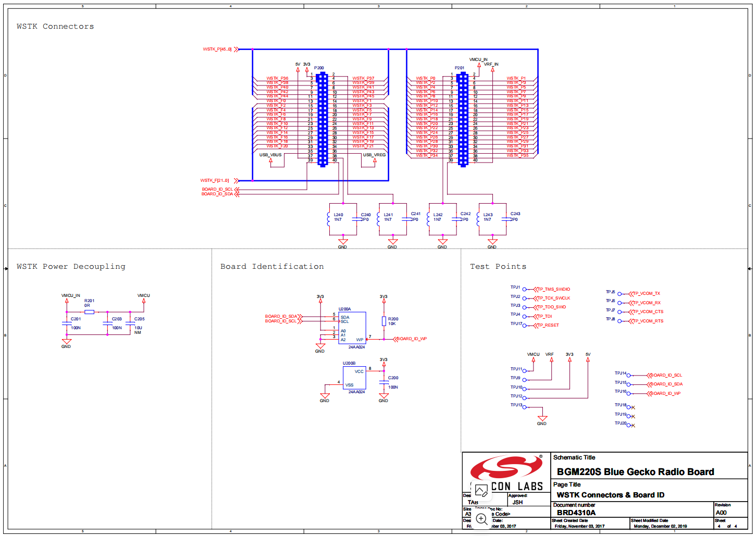This screenshot has height=536, width=756.
Task: Click the BGM220S Blue Gecko title text
Action: pyautogui.click(x=635, y=472)
